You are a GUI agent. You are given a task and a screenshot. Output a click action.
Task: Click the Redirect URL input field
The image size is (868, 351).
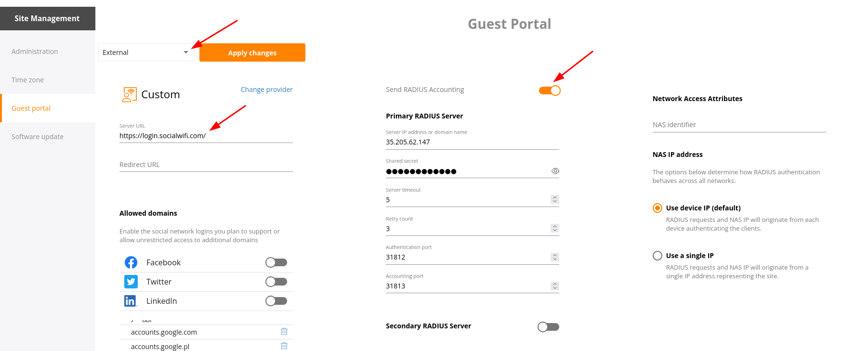point(206,165)
